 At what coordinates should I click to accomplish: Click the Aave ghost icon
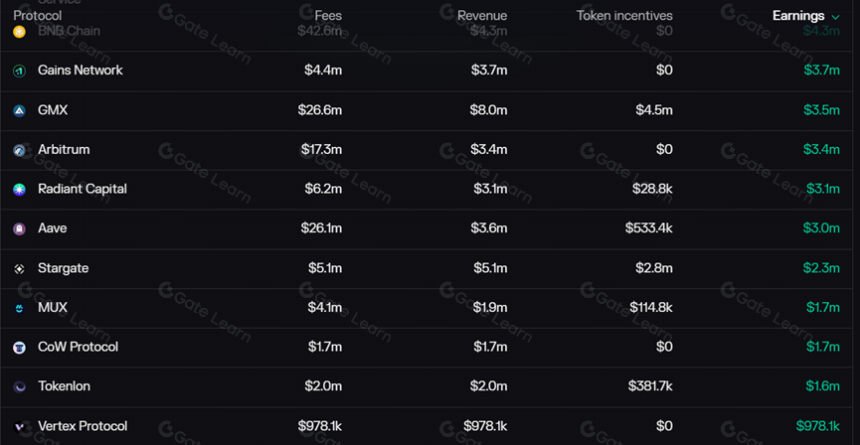19,229
